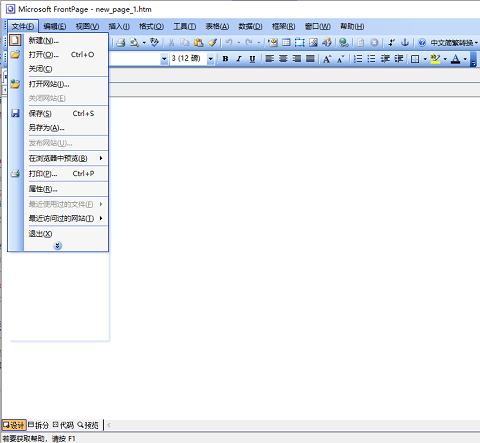Click the Web Component icon

(272, 42)
